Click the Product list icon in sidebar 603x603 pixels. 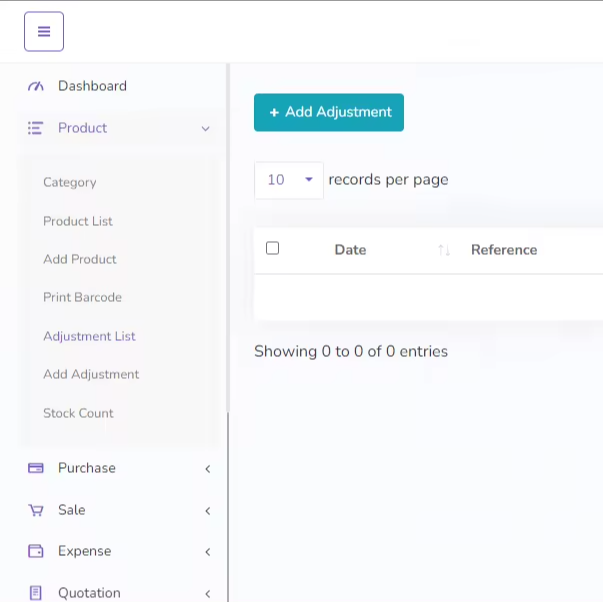36,128
